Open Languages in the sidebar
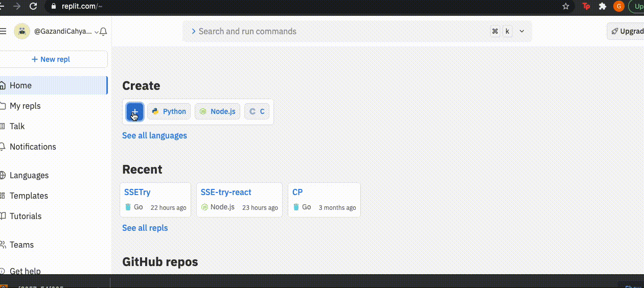This screenshot has width=644, height=288. (53, 175)
